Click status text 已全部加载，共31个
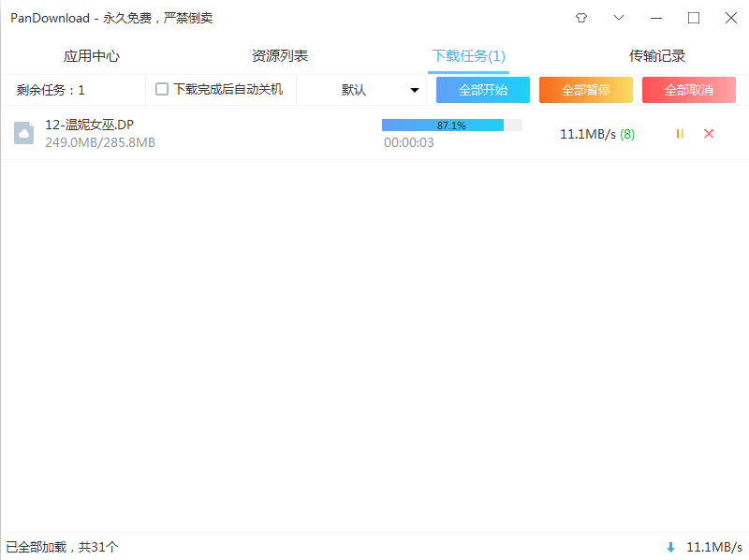Screen dimensions: 749x560 point(62,547)
